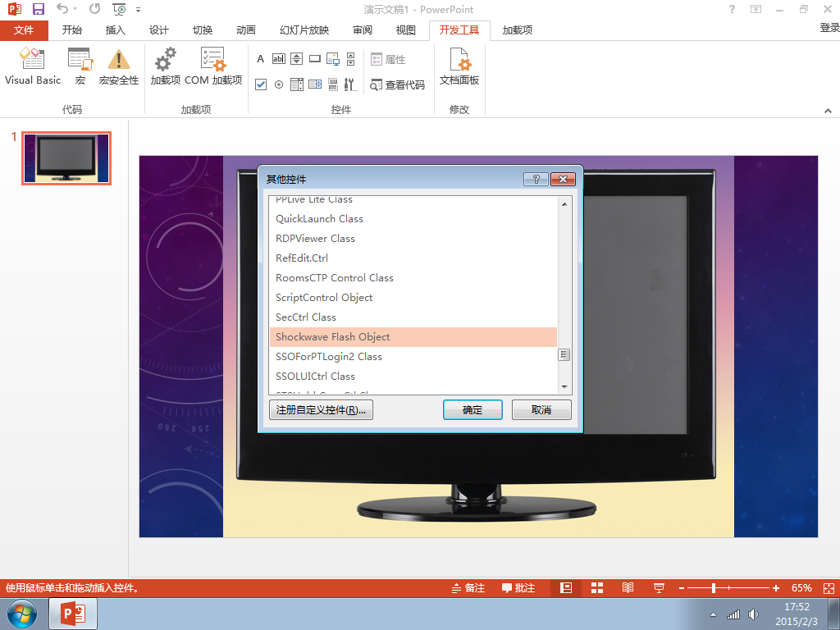Click the Redo icon in title bar

tap(95, 9)
